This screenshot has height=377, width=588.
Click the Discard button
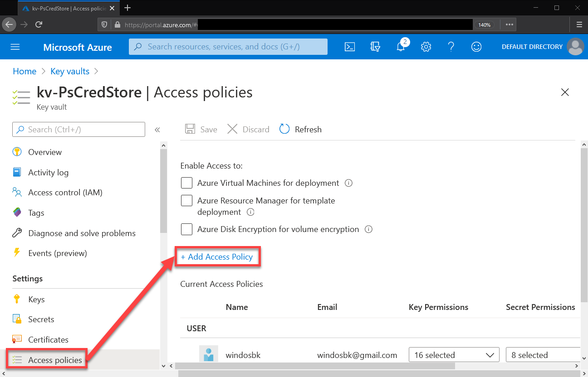coord(248,130)
